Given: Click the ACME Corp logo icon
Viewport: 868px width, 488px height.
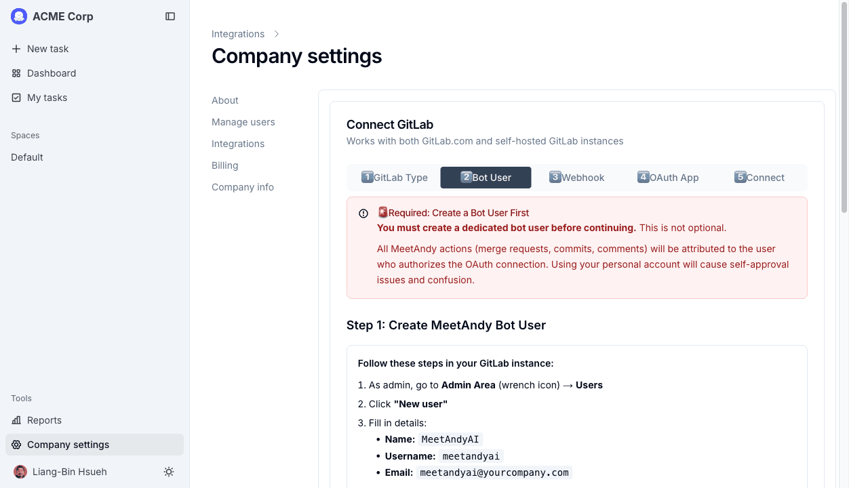Looking at the screenshot, I should click(19, 16).
